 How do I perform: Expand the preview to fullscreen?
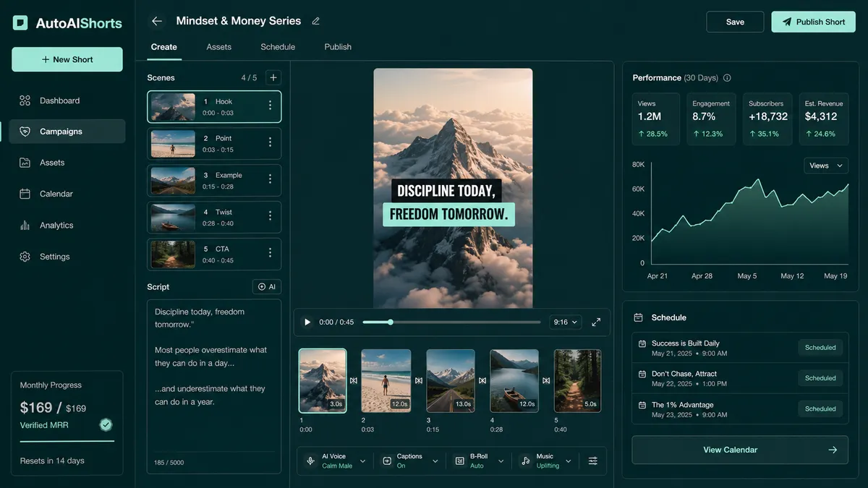(x=596, y=322)
